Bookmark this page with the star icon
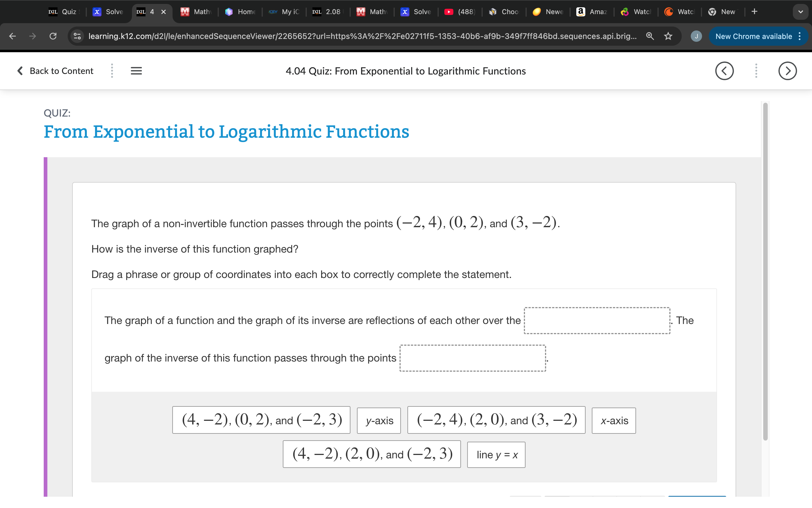The image size is (812, 508). (668, 36)
